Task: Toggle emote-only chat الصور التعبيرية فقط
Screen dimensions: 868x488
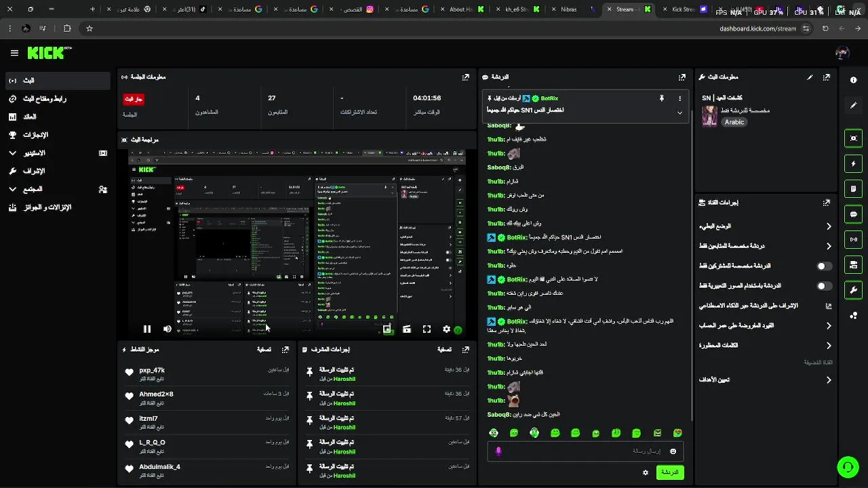Action: pos(824,286)
